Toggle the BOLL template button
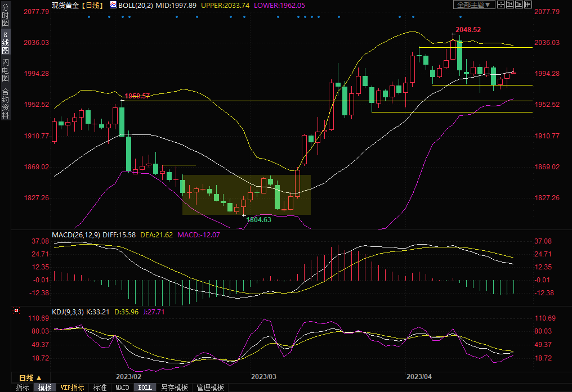This screenshot has height=392, width=572. point(145,388)
